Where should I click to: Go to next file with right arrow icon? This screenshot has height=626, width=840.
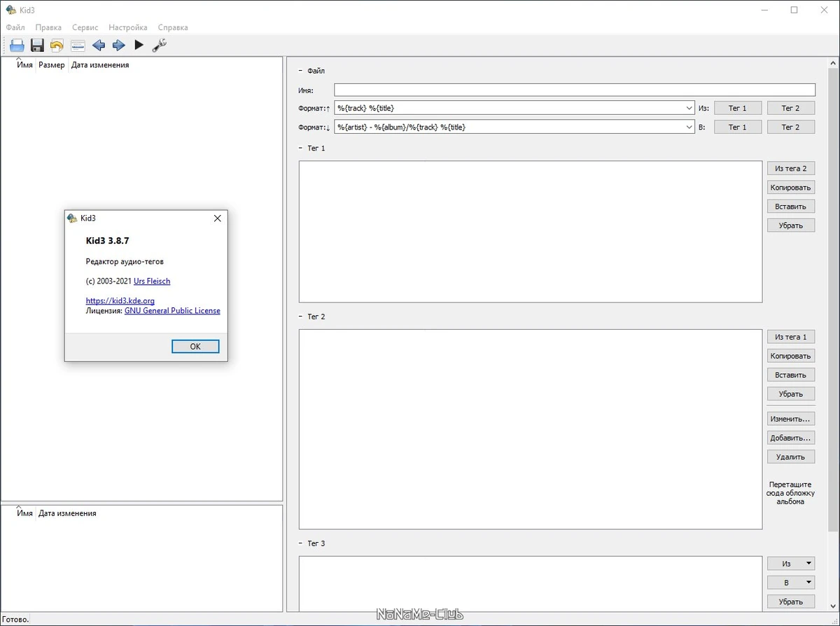point(118,46)
